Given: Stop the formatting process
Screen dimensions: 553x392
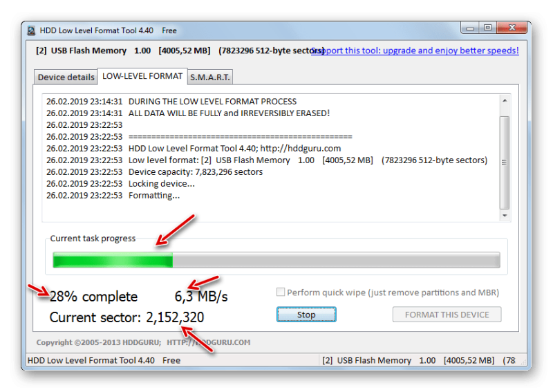Looking at the screenshot, I should pos(306,315).
